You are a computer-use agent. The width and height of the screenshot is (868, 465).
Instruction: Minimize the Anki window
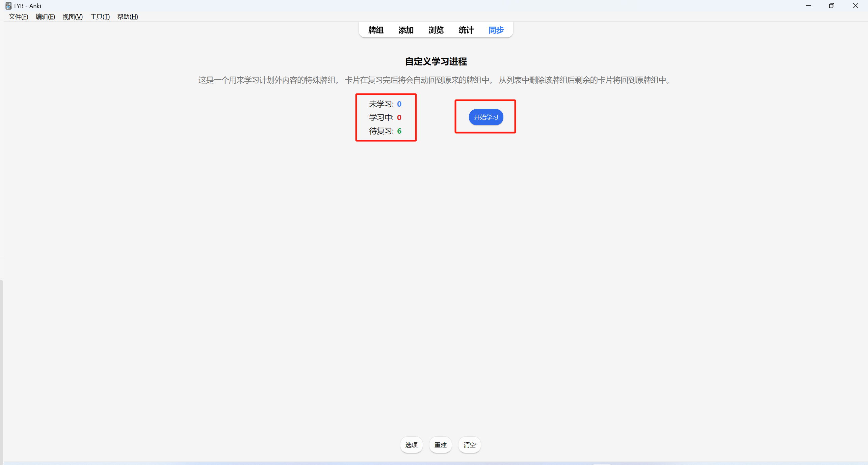pos(808,6)
